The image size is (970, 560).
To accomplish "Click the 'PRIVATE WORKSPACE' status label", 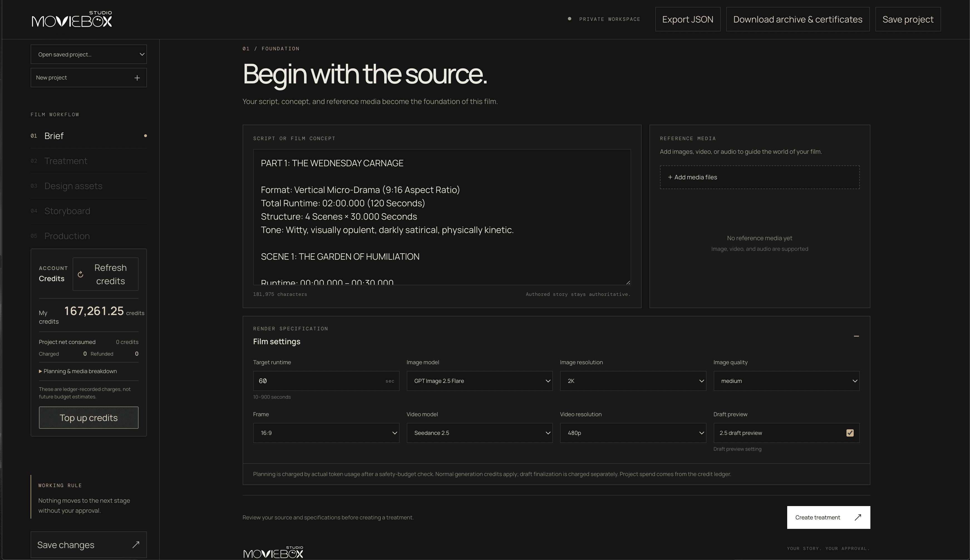I will (x=609, y=19).
